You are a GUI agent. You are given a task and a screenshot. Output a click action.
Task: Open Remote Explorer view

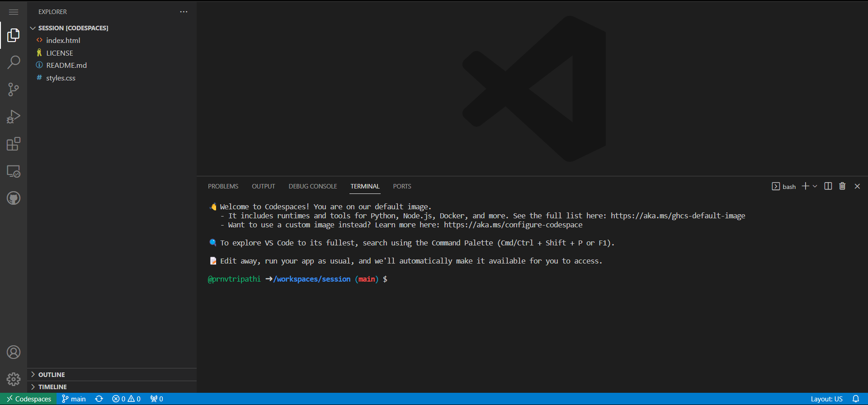(x=14, y=171)
